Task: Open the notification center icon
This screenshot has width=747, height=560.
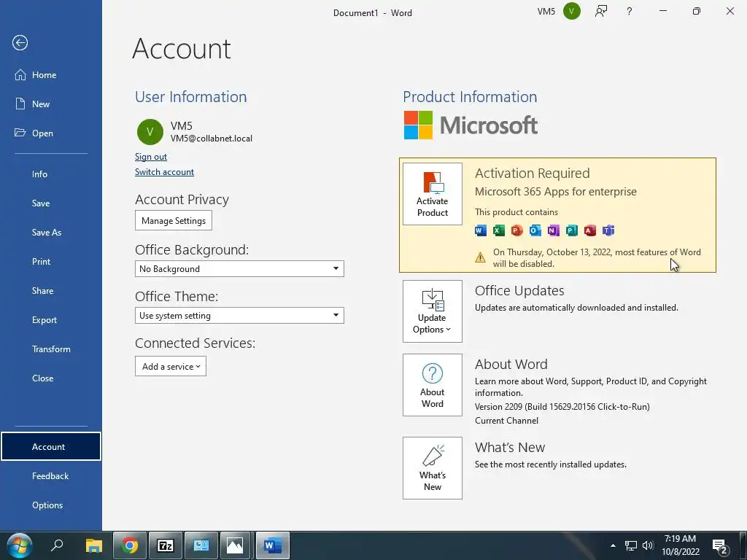Action: [x=719, y=547]
